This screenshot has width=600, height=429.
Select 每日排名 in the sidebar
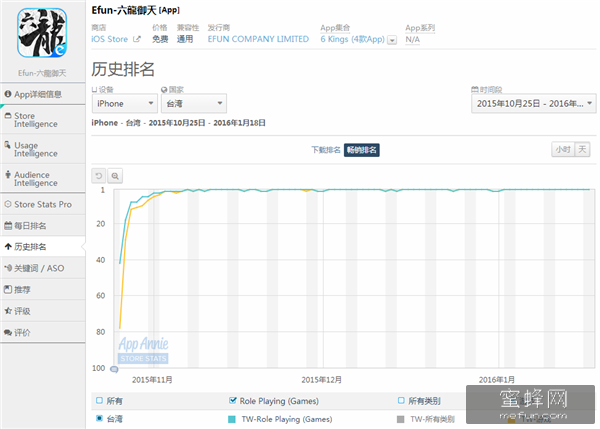[x=42, y=226]
